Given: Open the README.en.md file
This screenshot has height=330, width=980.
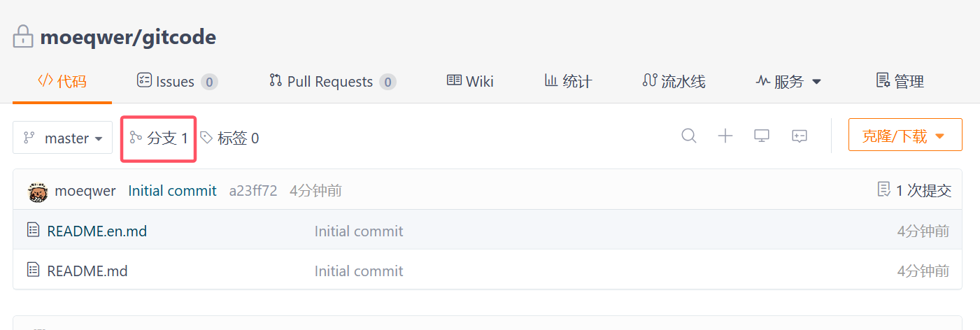Looking at the screenshot, I should 97,230.
